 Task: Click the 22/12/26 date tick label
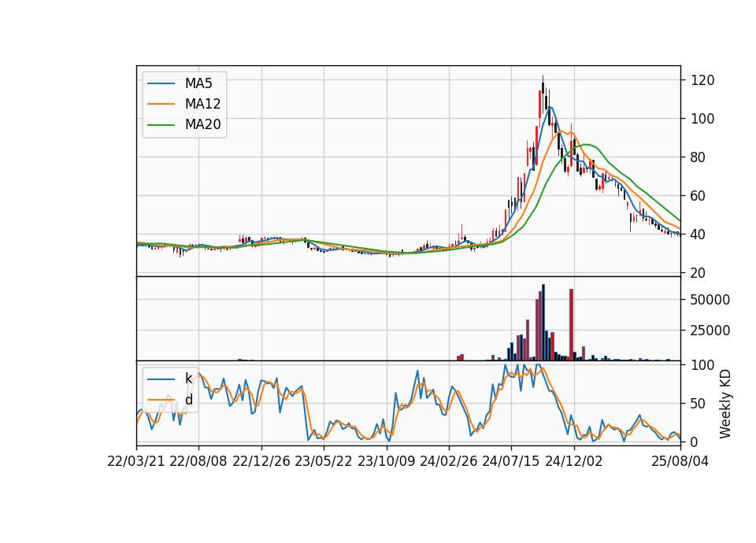pyautogui.click(x=261, y=461)
